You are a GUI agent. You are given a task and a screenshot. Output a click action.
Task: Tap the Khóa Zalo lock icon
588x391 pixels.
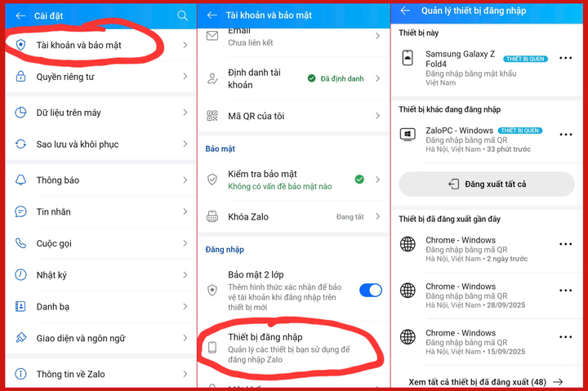212,216
